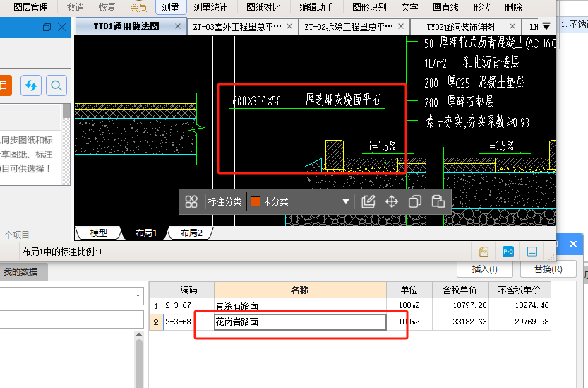Switch to the 布局1 layout tab
This screenshot has width=588, height=388.
click(x=145, y=233)
